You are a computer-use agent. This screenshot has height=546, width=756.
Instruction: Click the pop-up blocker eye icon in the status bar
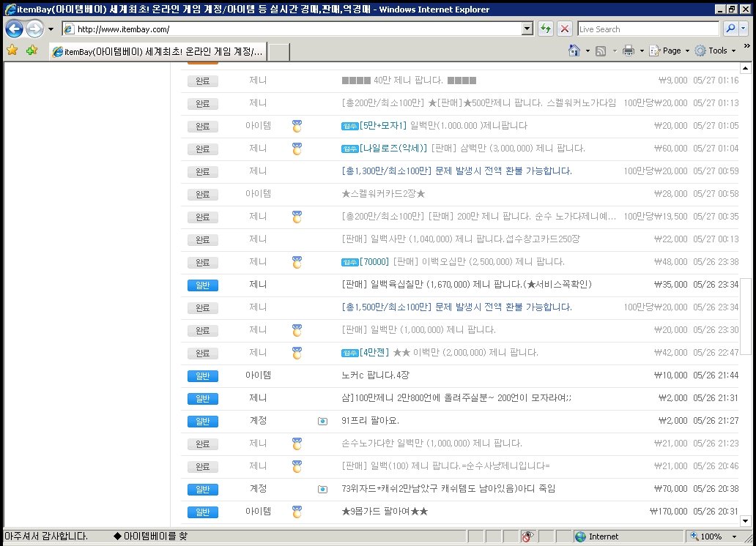pyautogui.click(x=528, y=536)
